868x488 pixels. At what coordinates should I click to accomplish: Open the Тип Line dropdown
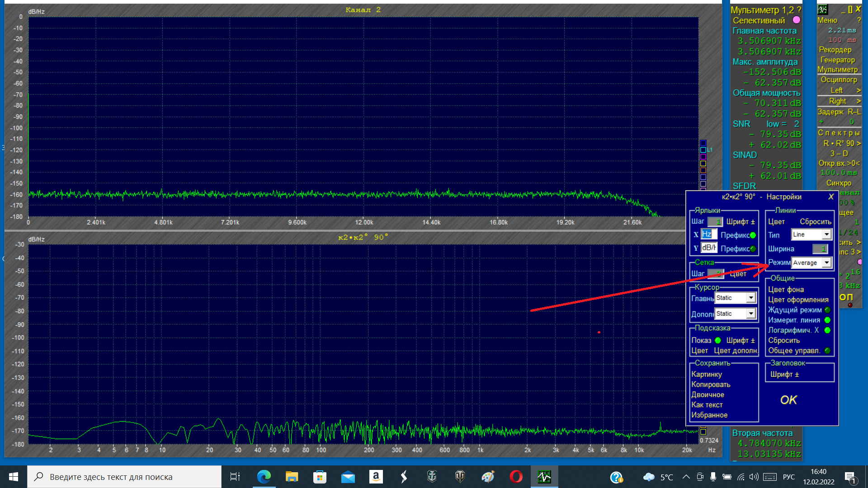click(826, 235)
